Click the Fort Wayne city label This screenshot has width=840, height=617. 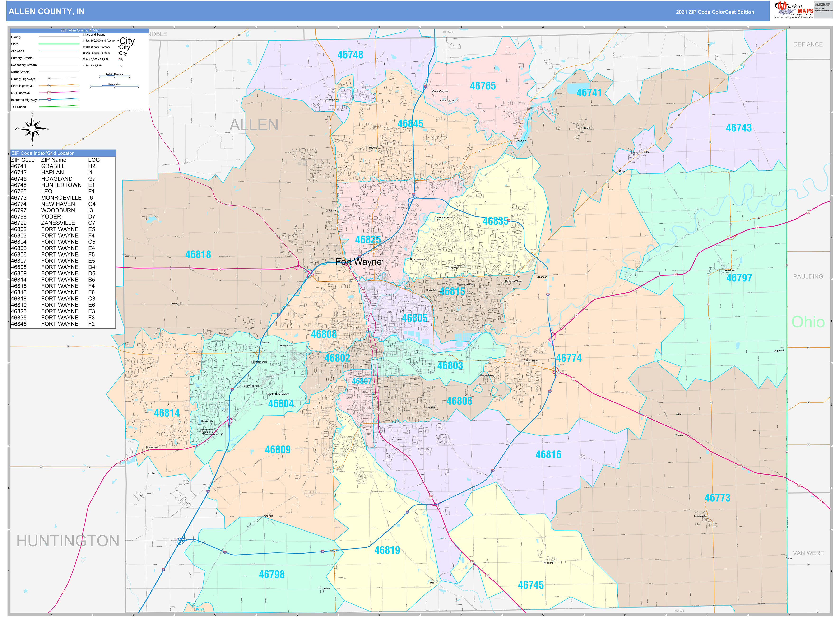[x=359, y=262]
